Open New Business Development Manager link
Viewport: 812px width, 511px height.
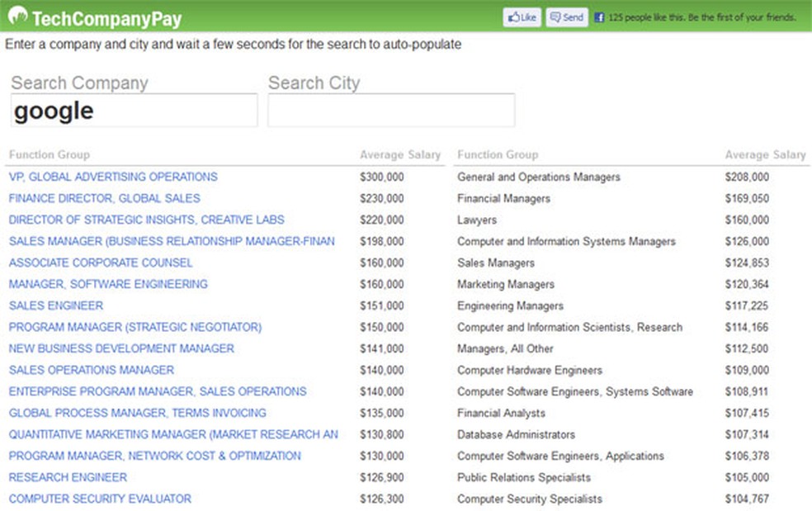(121, 348)
